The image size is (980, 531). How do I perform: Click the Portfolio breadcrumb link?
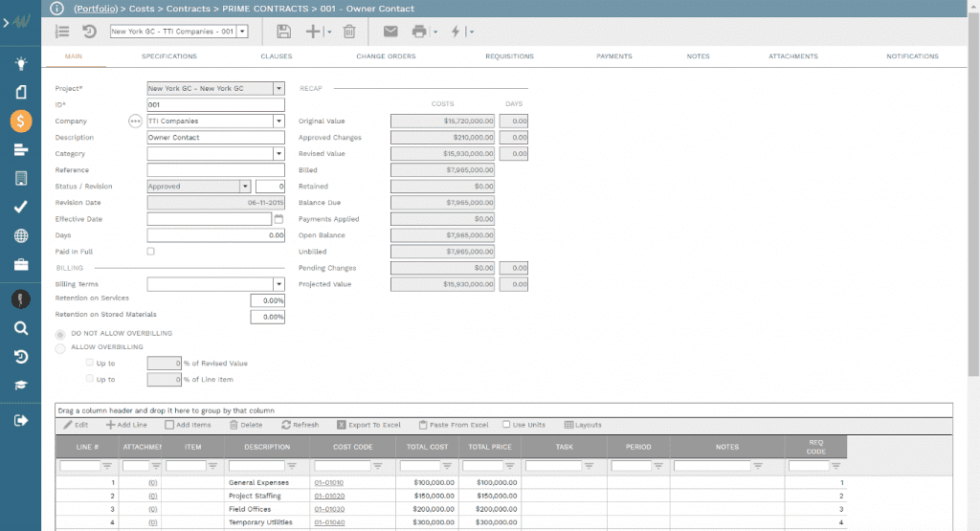[96, 9]
